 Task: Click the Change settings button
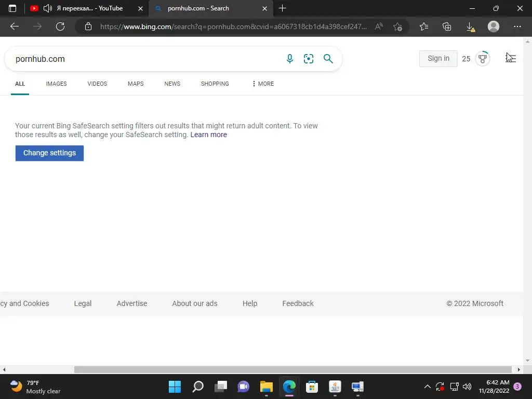[49, 153]
